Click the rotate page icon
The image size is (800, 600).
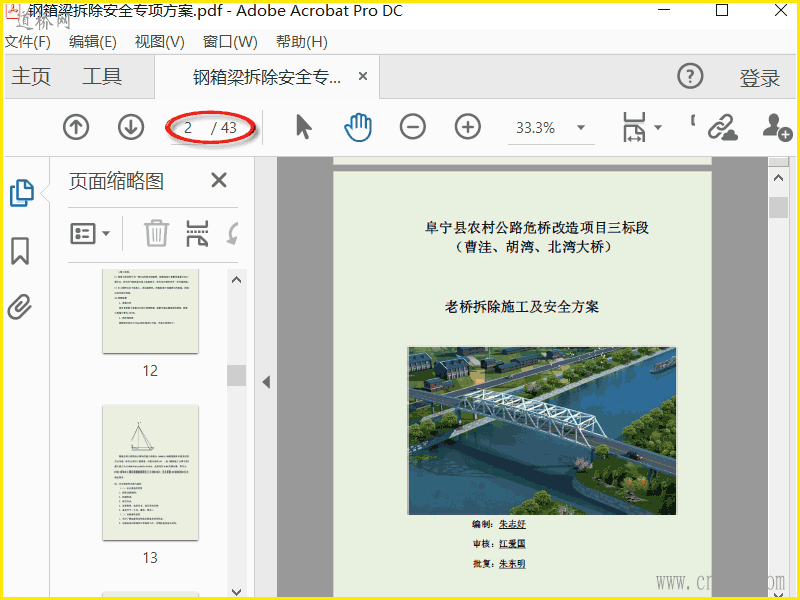[232, 234]
